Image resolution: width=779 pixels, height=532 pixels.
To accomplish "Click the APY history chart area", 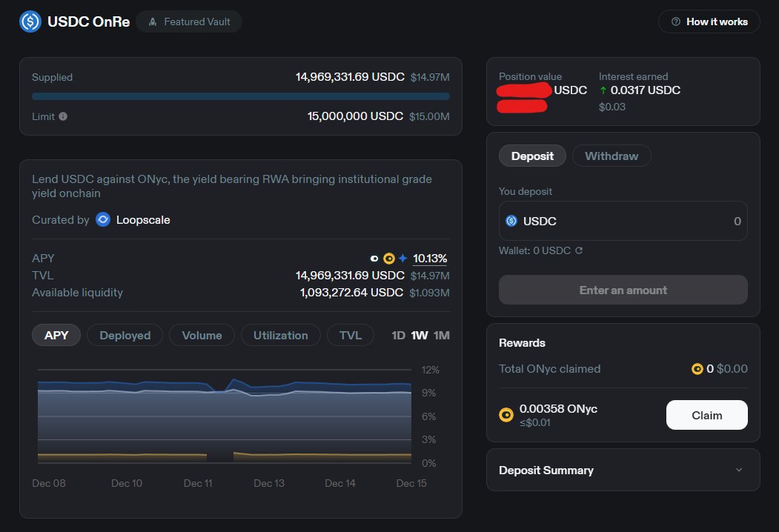I will 225,416.
